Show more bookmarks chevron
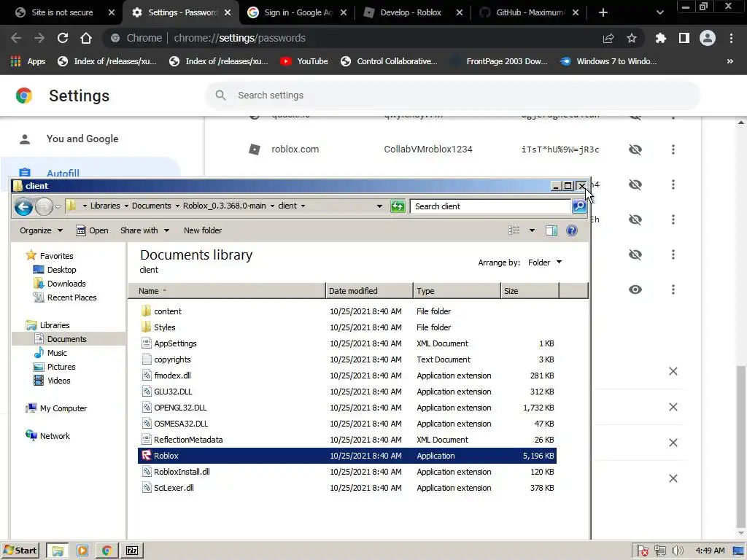This screenshot has width=747, height=560. pos(729,61)
